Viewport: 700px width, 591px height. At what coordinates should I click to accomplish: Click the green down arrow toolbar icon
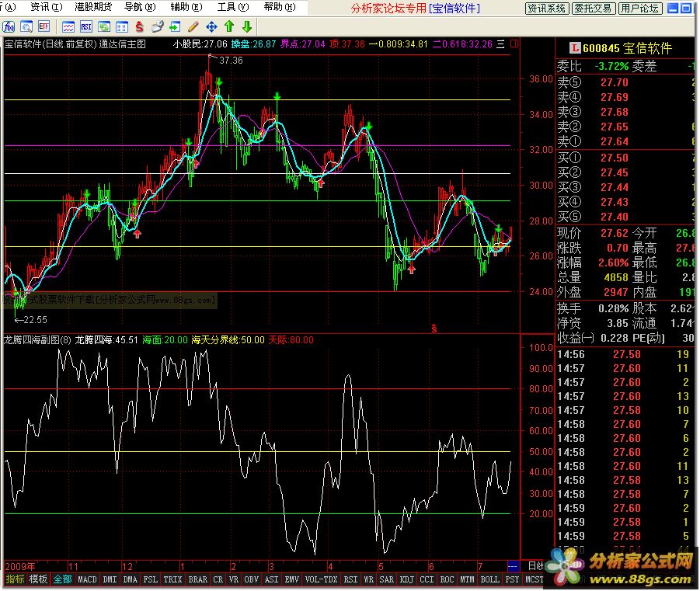[x=247, y=26]
